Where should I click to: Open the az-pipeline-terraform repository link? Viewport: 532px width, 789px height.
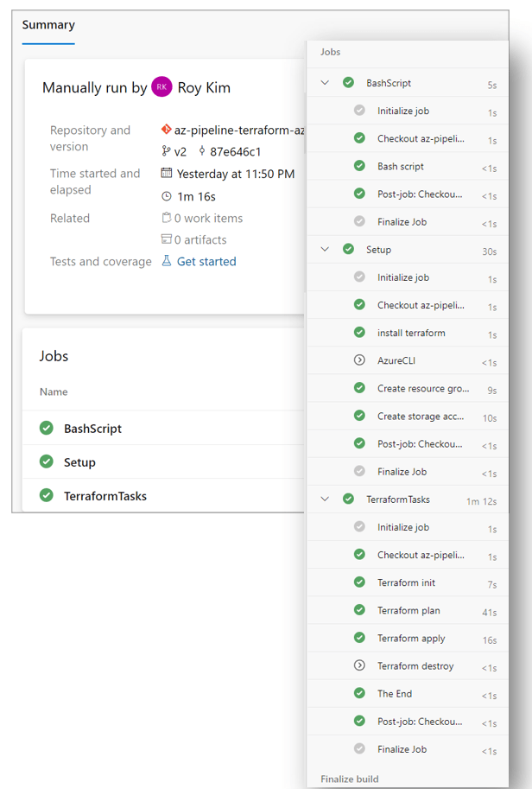pyautogui.click(x=239, y=130)
